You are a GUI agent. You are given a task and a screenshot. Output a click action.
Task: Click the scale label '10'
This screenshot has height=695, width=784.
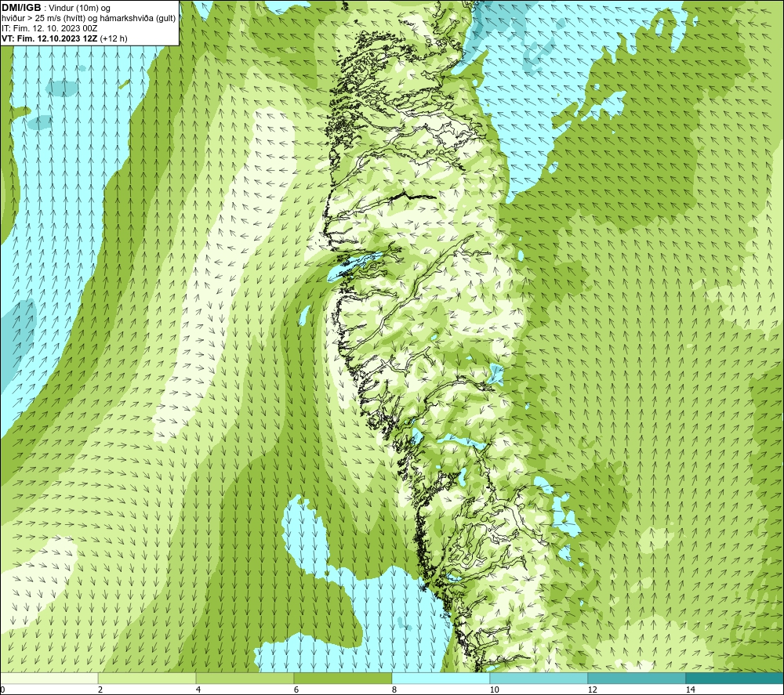(x=494, y=690)
